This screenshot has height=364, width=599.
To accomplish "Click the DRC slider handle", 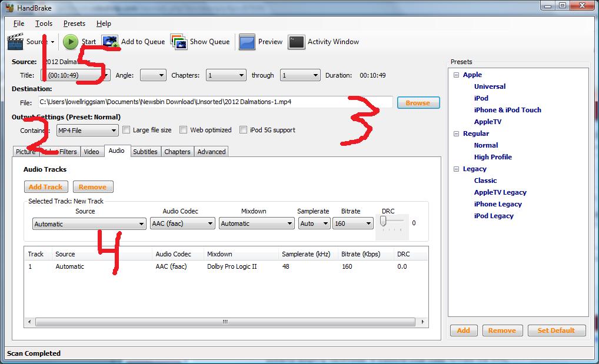I will coord(383,221).
